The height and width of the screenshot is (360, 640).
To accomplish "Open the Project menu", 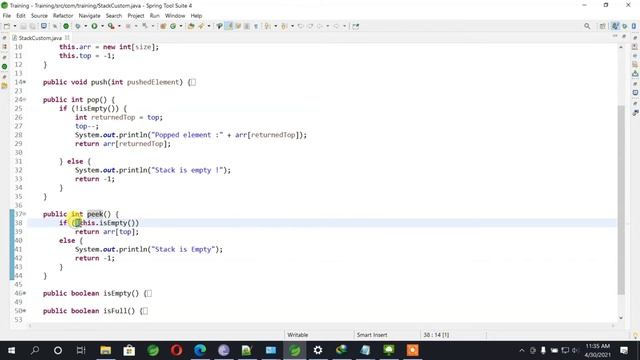I will point(136,16).
